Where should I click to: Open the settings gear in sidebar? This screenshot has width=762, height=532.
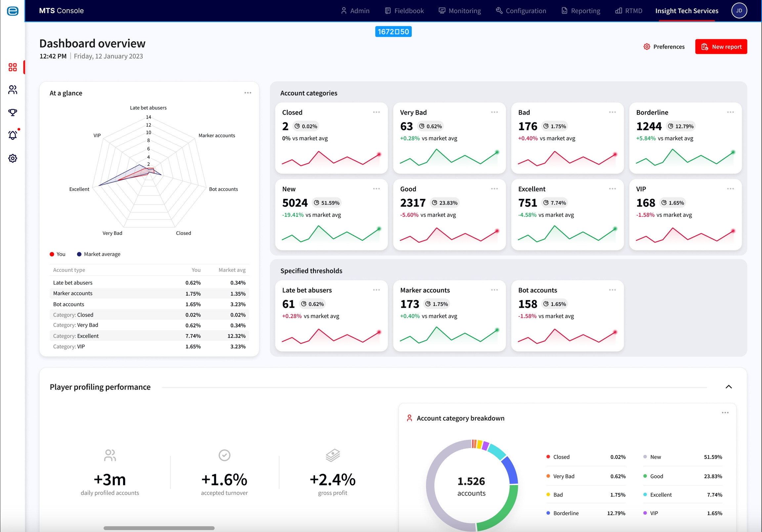point(13,158)
